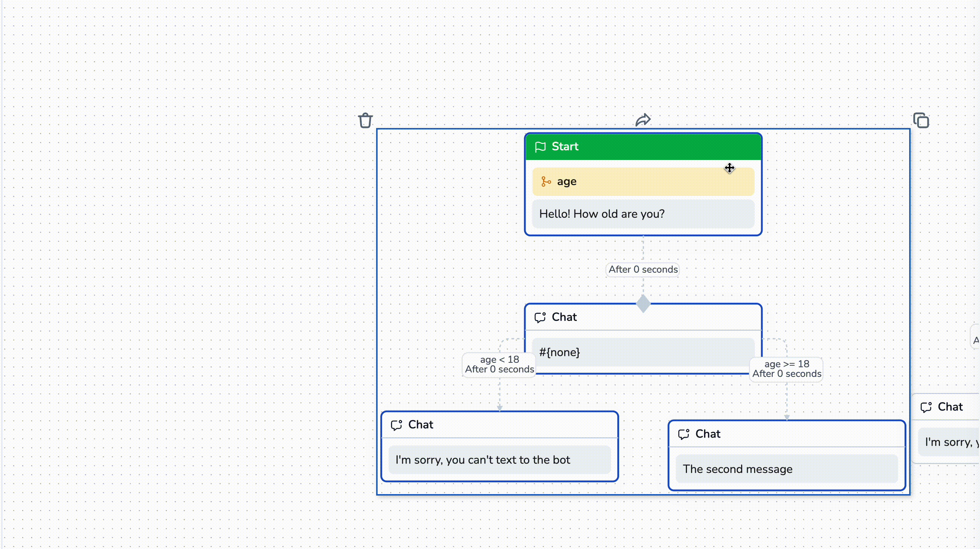Select the 'After 0 seconds' edge label
Image resolution: width=980 pixels, height=549 pixels.
643,270
